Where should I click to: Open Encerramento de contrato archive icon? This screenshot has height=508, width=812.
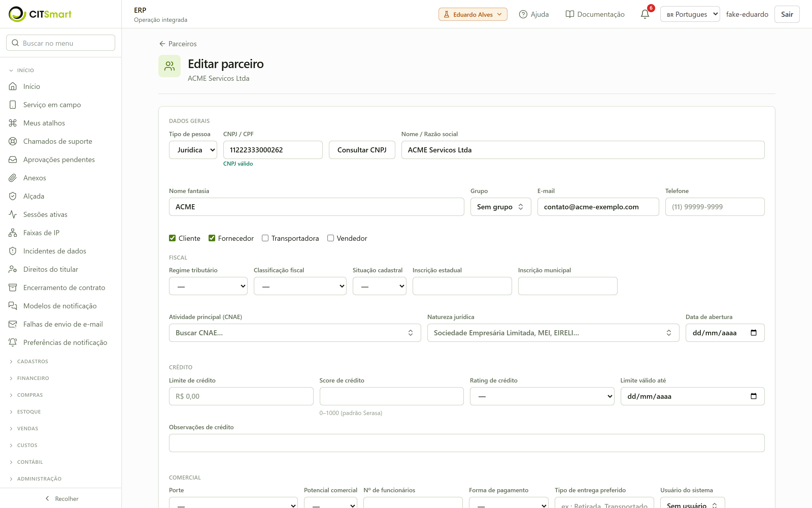click(13, 288)
